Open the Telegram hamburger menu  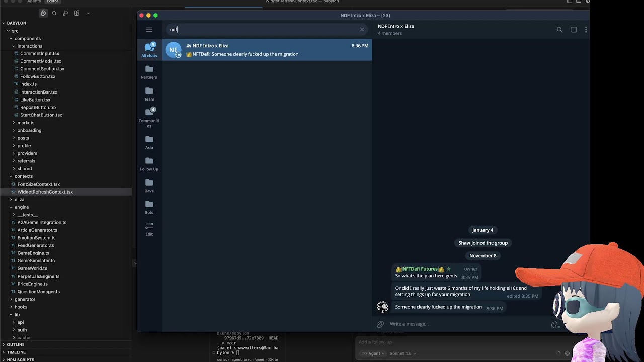(149, 30)
